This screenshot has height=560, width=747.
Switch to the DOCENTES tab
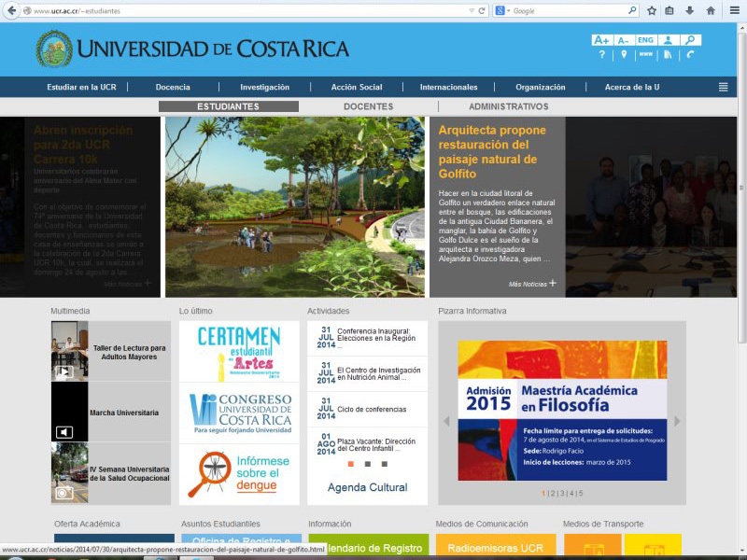[369, 106]
